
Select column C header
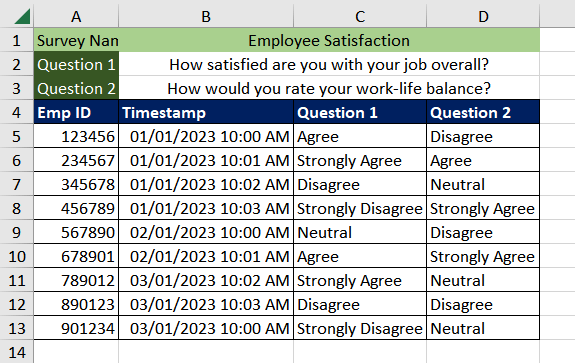click(x=360, y=16)
